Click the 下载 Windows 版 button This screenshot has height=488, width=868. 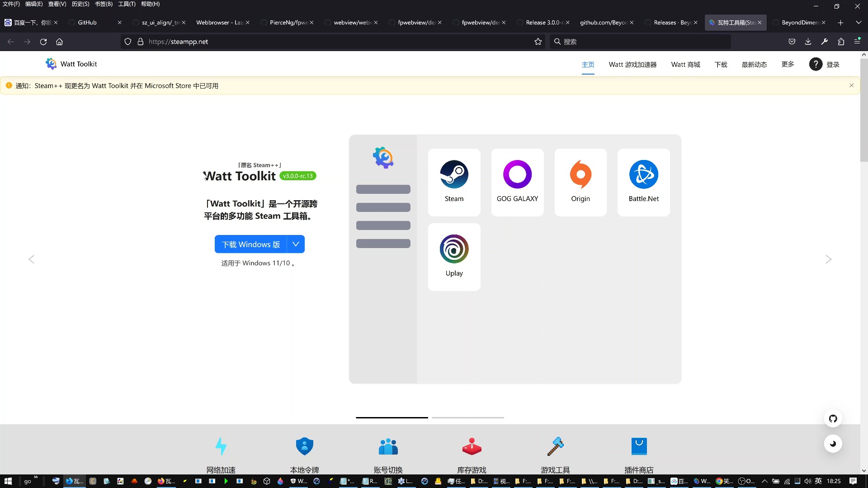[250, 244]
